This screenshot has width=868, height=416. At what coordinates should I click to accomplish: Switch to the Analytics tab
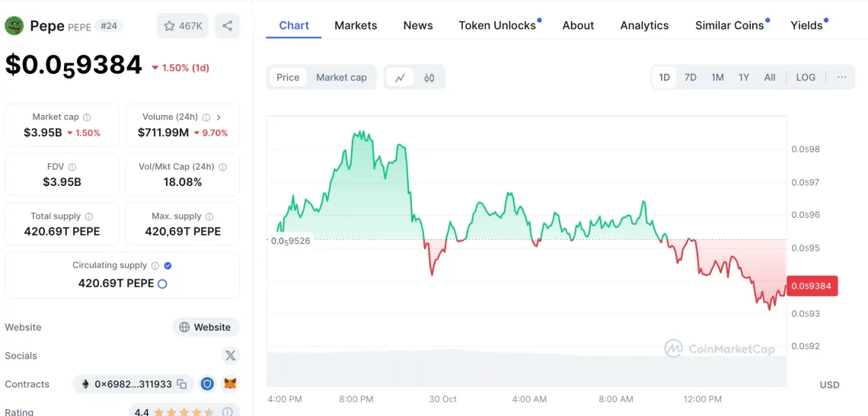coord(644,25)
